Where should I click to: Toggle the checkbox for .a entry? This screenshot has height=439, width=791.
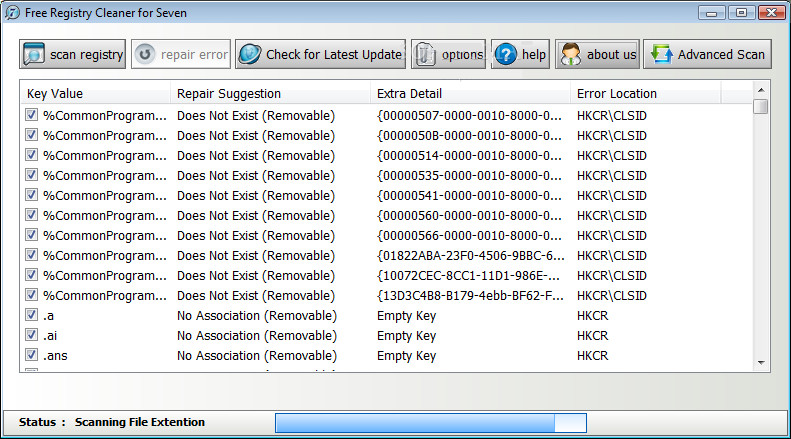pos(31,315)
